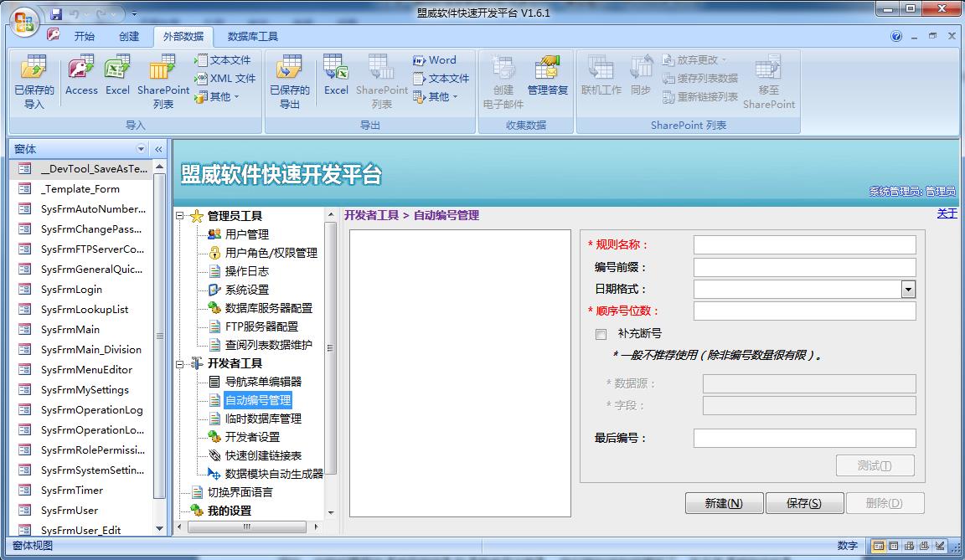Image resolution: width=965 pixels, height=560 pixels.
Task: Export to Excel
Action: [x=336, y=75]
